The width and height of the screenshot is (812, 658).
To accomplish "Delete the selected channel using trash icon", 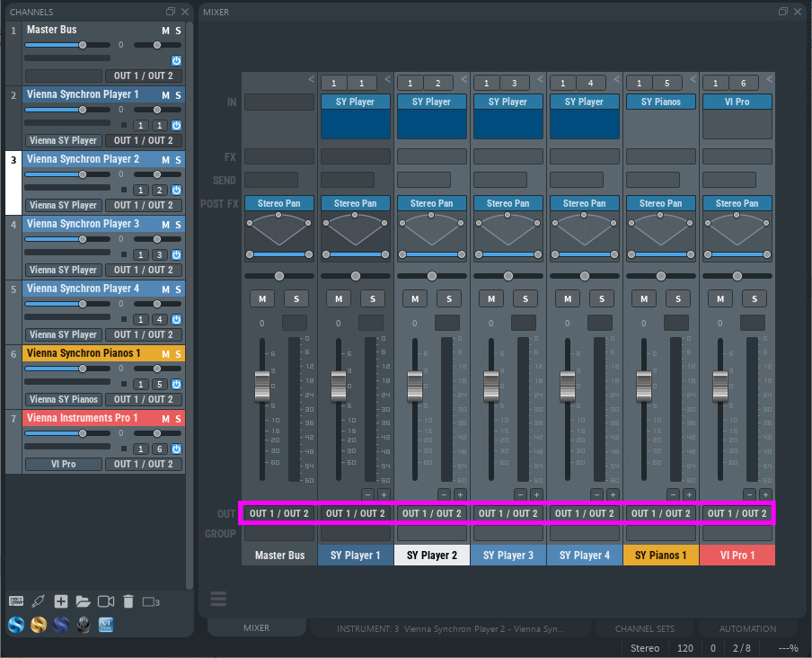I will coord(128,601).
